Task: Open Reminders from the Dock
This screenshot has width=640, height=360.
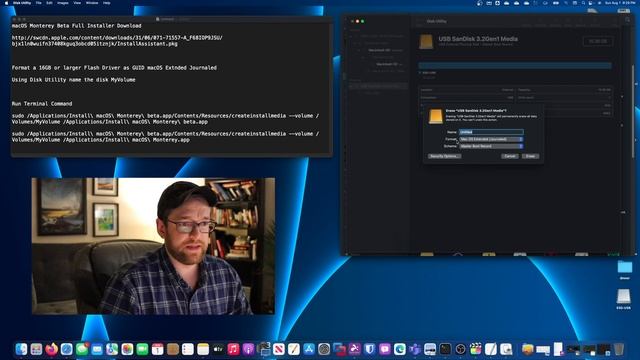Action: [188, 349]
